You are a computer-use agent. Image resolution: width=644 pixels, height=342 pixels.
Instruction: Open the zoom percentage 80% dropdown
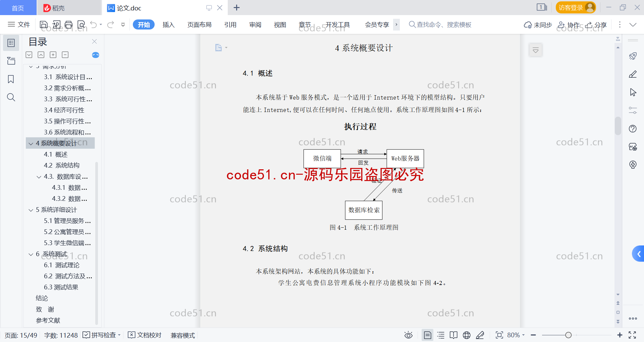[516, 335]
